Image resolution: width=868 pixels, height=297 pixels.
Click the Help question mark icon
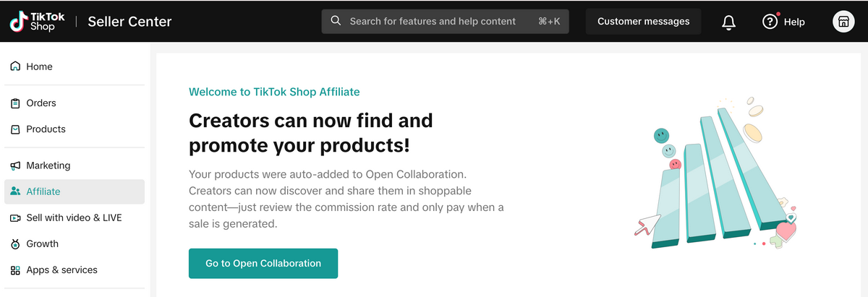(x=770, y=22)
